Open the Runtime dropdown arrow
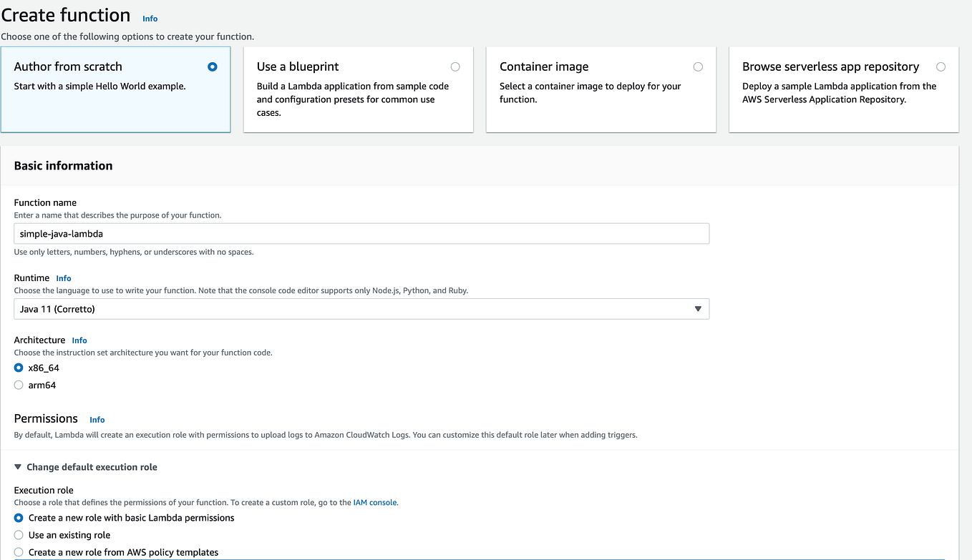 click(698, 309)
